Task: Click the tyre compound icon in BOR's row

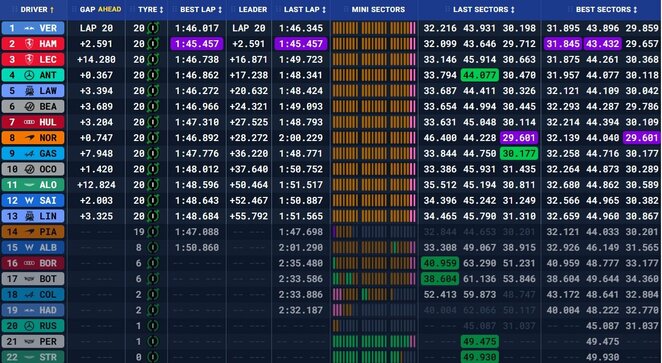Action: [153, 263]
